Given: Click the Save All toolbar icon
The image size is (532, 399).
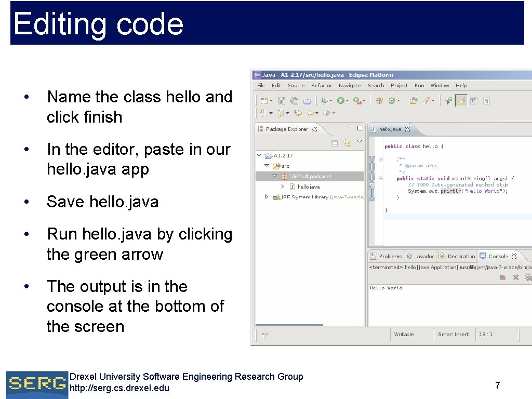Looking at the screenshot, I should [x=294, y=101].
